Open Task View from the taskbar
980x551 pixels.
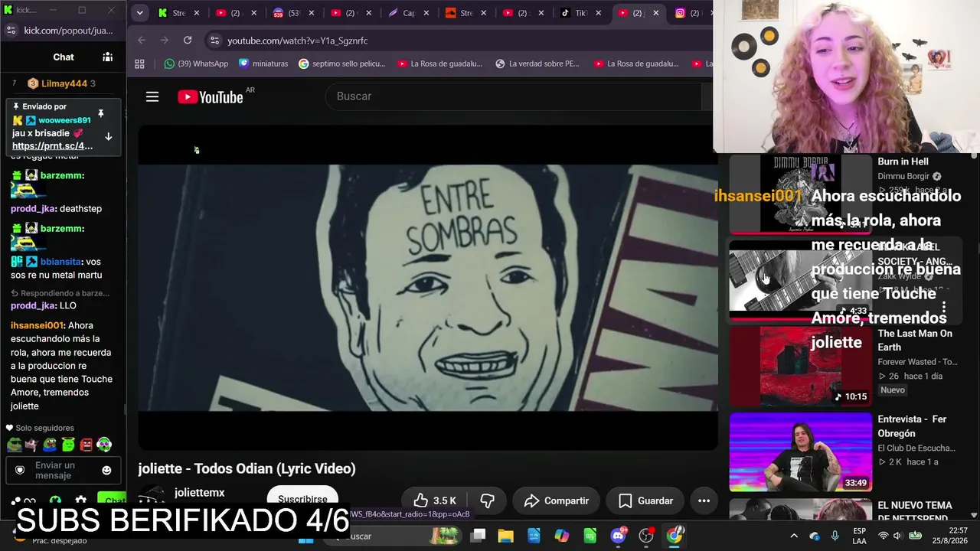(x=478, y=536)
